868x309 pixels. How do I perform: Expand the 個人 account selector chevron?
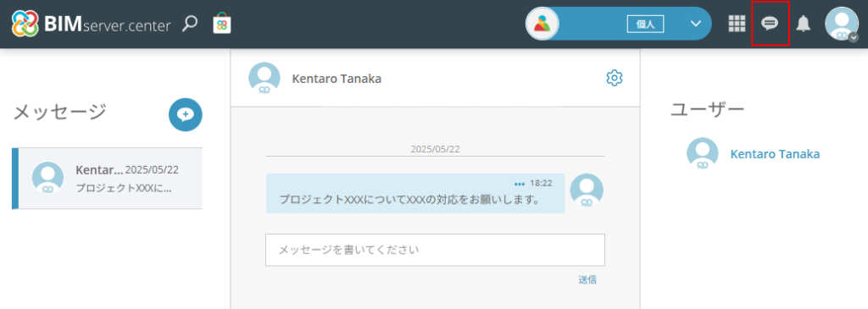[696, 24]
